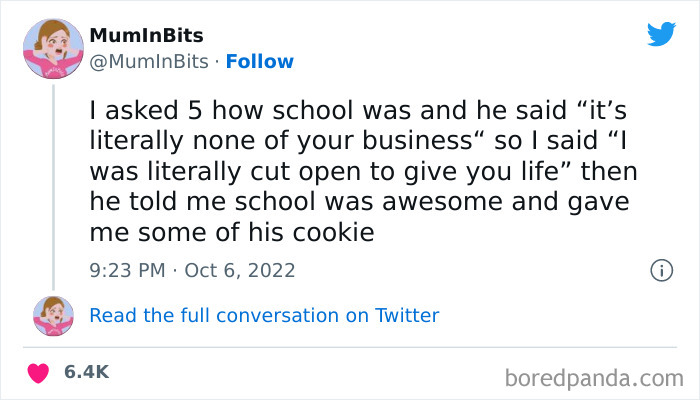Click the tweet text starting "I asked 5"

(x=361, y=167)
